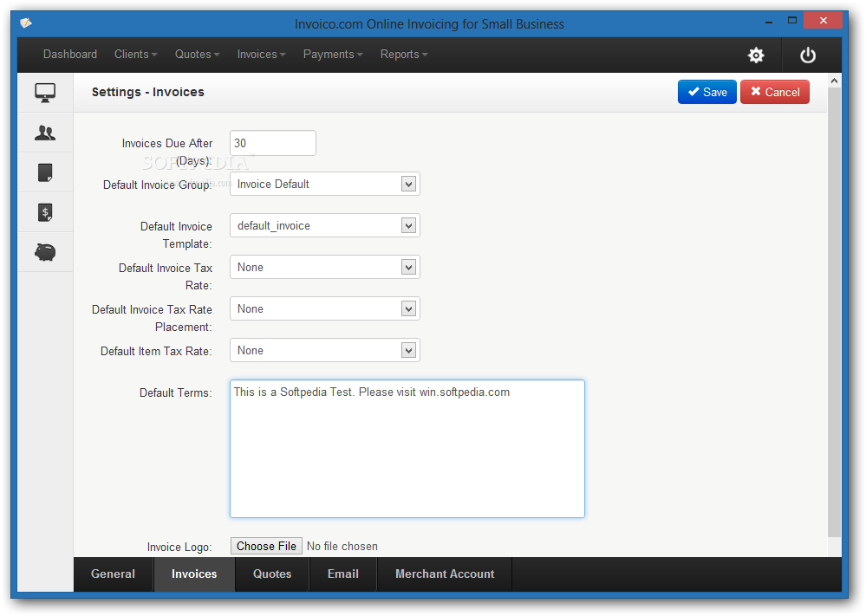The height and width of the screenshot is (616, 866).
Task: Click the power logout icon
Action: [x=807, y=55]
